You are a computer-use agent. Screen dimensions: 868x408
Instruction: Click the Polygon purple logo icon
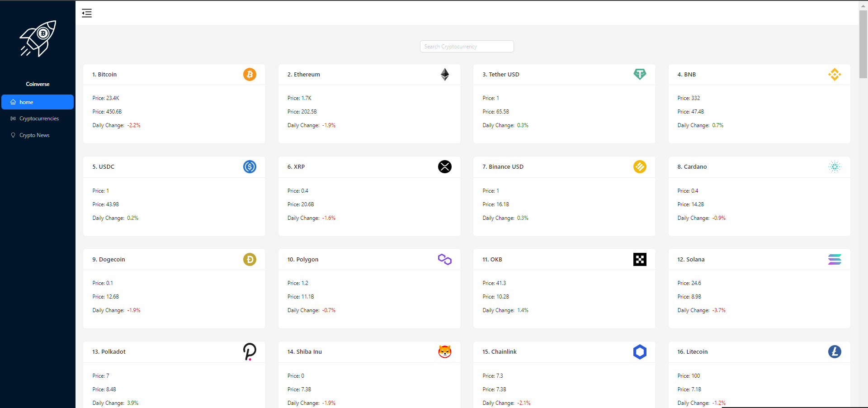[445, 259]
